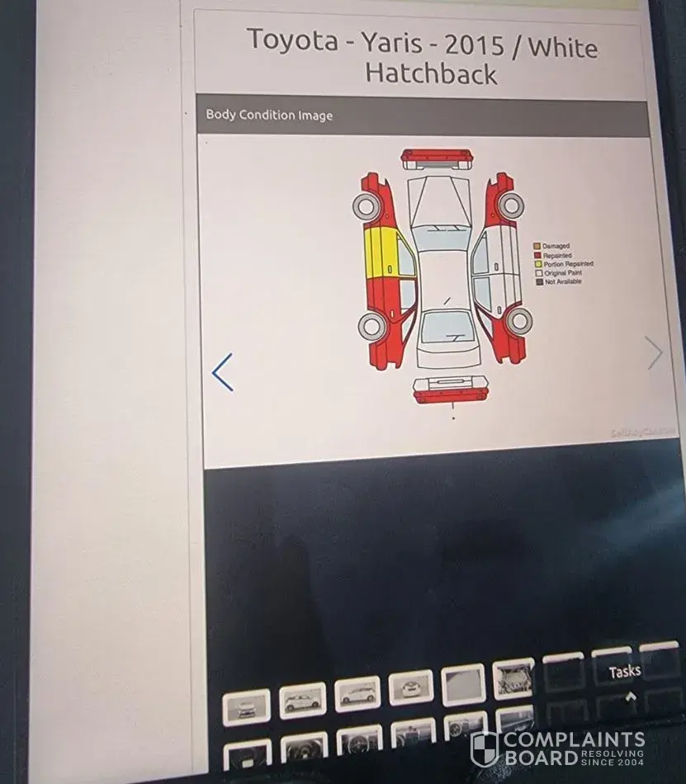Click the Original Paint white legend swatch

pyautogui.click(x=538, y=273)
